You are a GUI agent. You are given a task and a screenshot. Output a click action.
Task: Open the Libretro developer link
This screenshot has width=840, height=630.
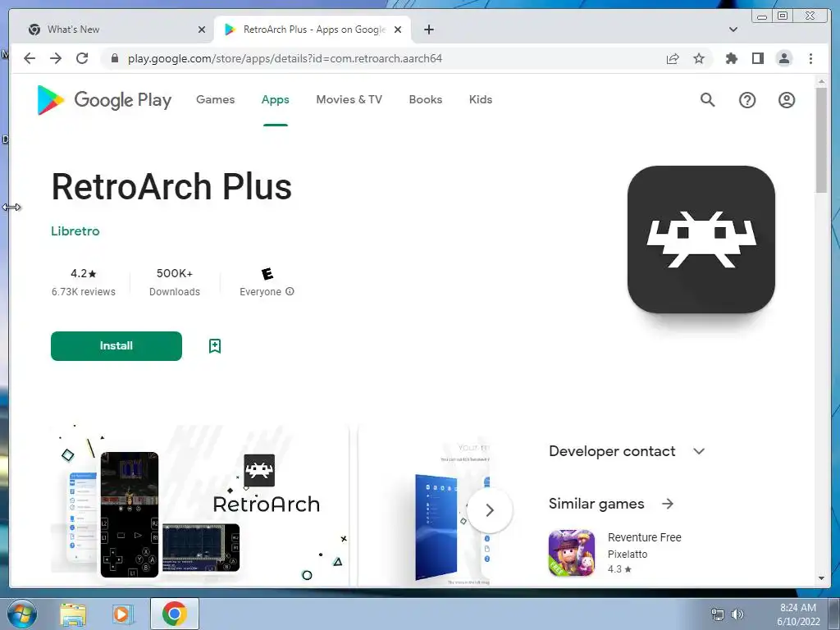[x=75, y=231]
